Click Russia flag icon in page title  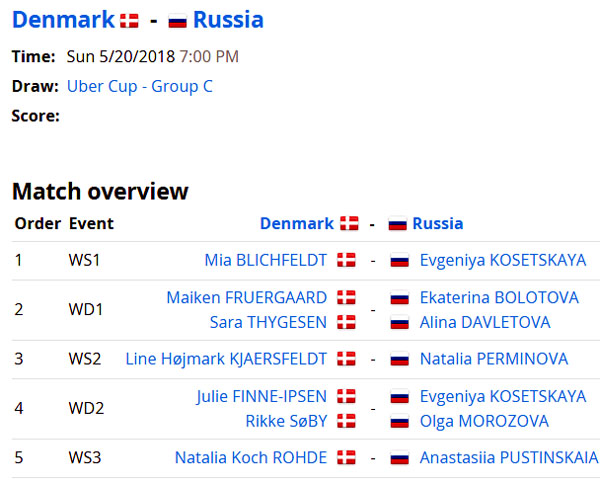pyautogui.click(x=178, y=21)
